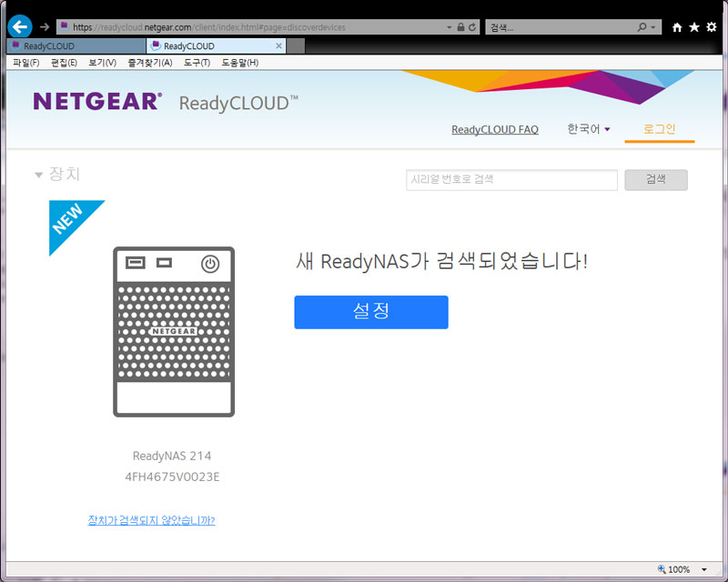Expand the search provider dropdown arrow

[653, 27]
